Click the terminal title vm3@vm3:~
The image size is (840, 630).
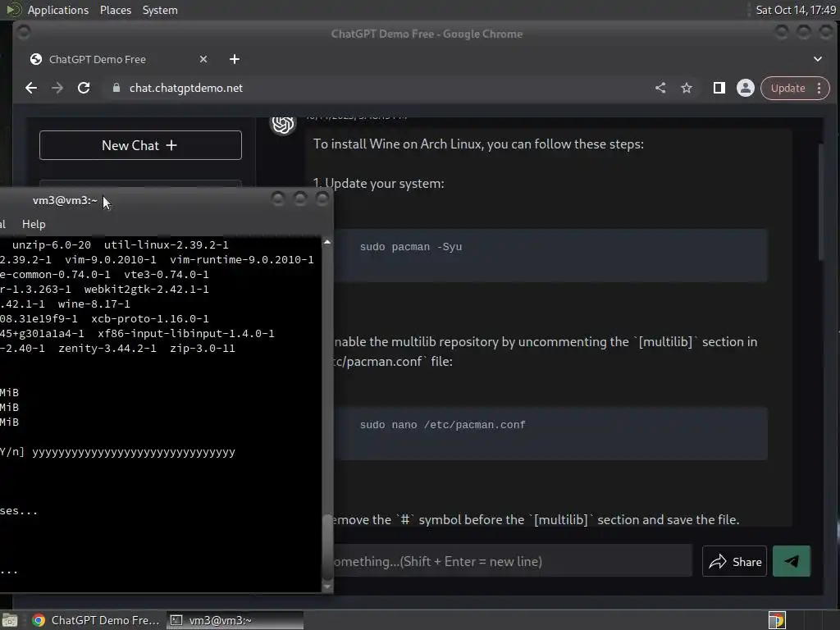point(65,200)
